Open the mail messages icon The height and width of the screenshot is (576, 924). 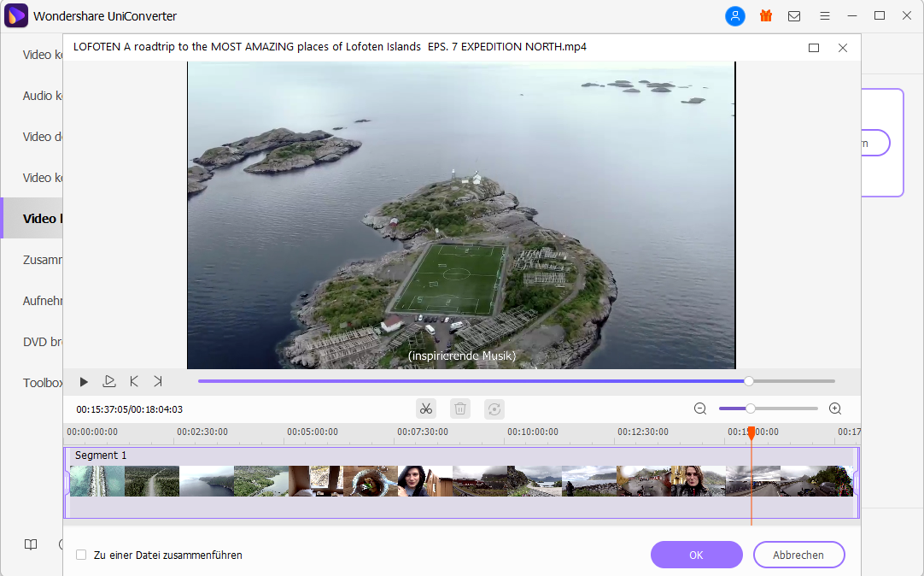click(794, 15)
